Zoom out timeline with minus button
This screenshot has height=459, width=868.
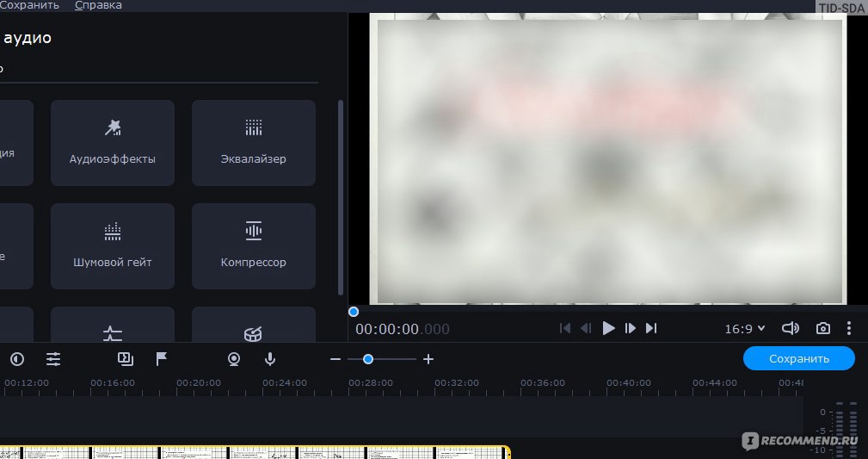(x=335, y=359)
